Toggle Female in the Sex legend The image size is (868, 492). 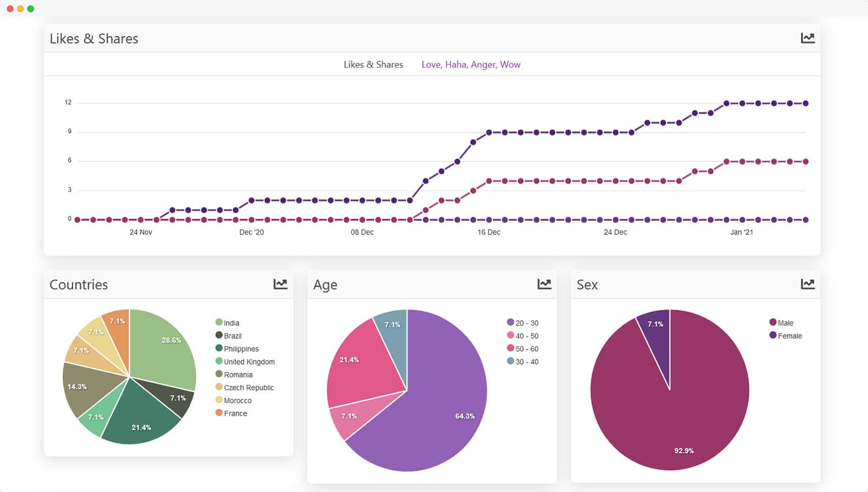tap(786, 336)
